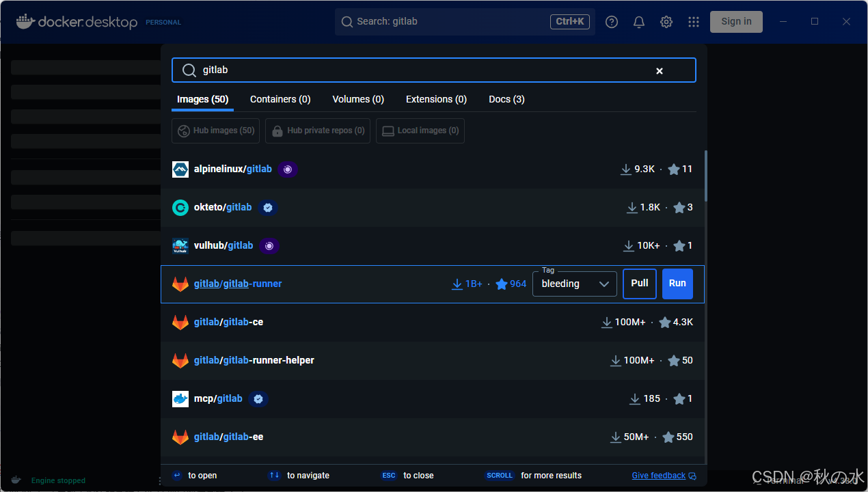Open the Tag dropdown showing bleeding
Image resolution: width=868 pixels, height=492 pixels.
tap(575, 284)
